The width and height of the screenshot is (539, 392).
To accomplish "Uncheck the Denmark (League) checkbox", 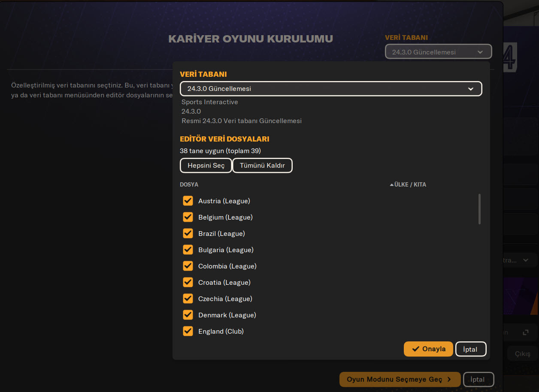I will click(188, 315).
